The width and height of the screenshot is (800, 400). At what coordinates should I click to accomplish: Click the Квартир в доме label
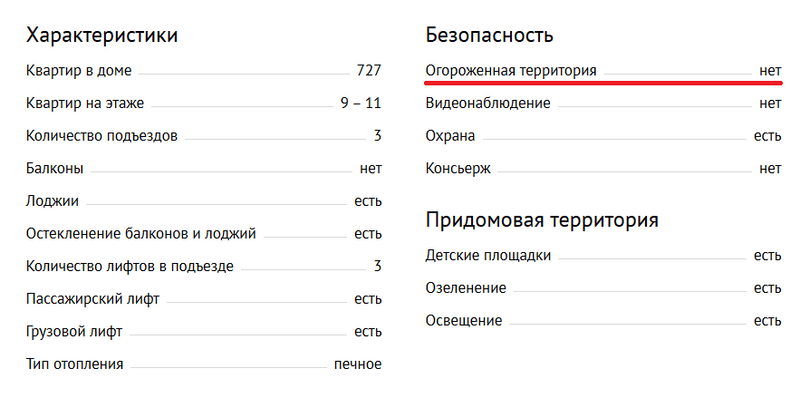point(79,71)
